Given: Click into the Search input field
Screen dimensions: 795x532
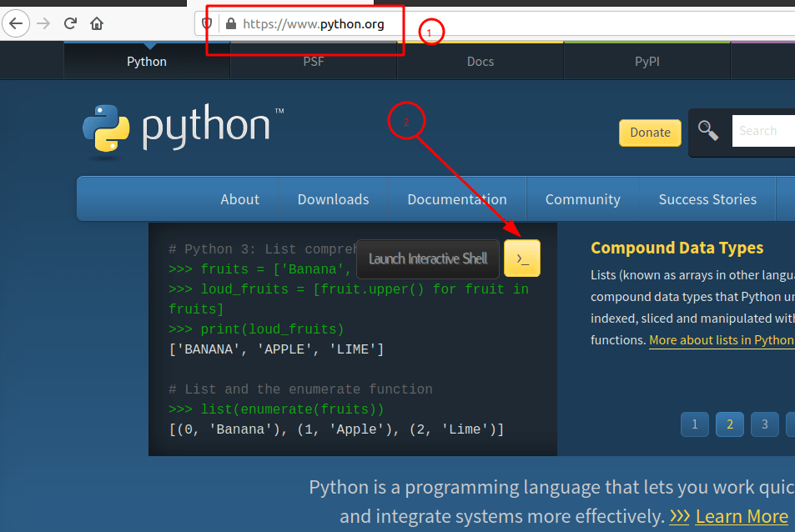Looking at the screenshot, I should (x=763, y=131).
